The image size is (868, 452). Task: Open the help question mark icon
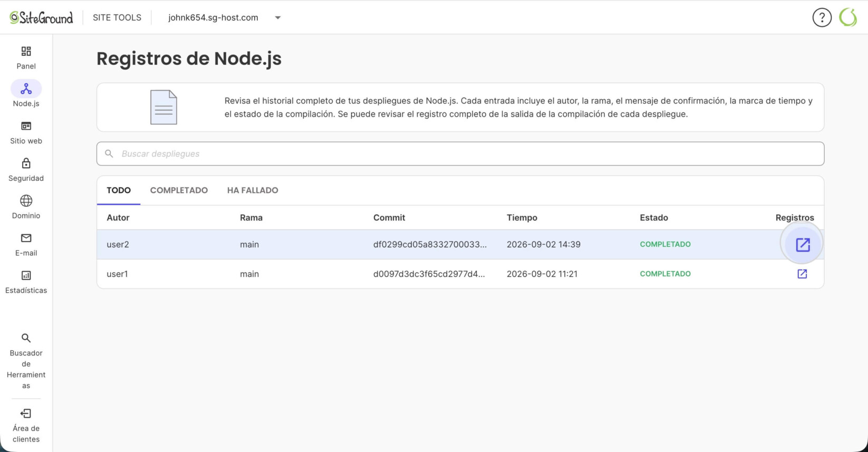822,17
